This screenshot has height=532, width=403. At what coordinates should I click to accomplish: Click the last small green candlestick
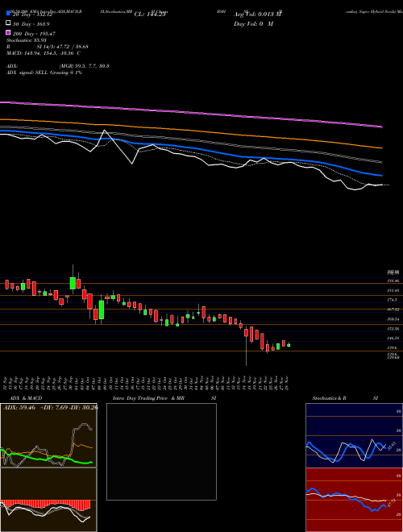[x=289, y=345]
